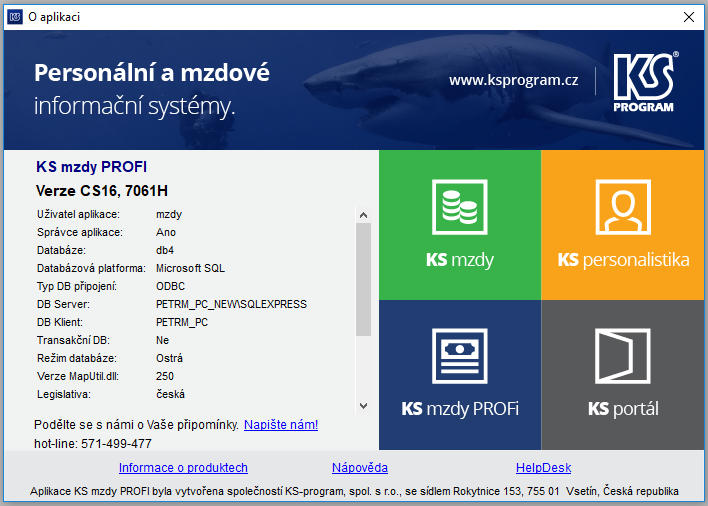Click the Legislativa value česká
Image resolution: width=708 pixels, height=506 pixels.
pyautogui.click(x=170, y=395)
